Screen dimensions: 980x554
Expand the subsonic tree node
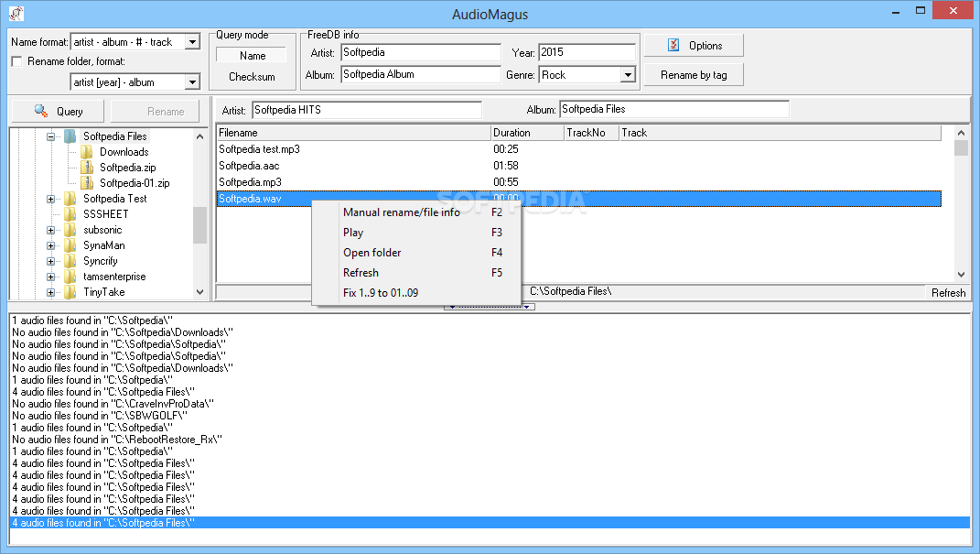[x=50, y=230]
